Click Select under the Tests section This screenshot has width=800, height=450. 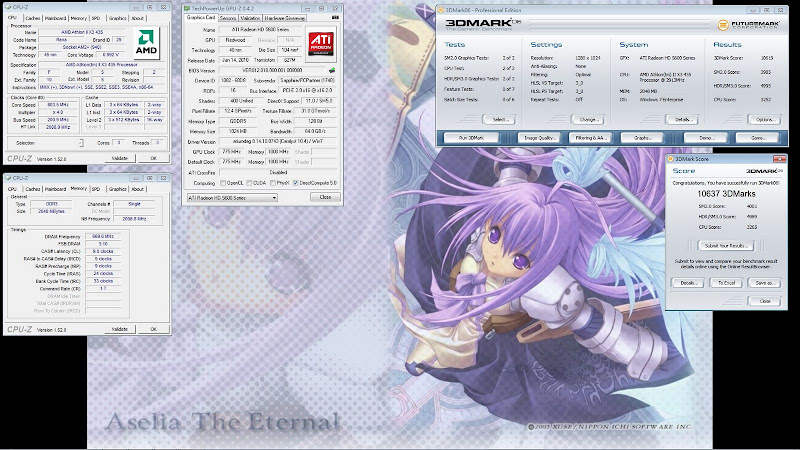(499, 119)
